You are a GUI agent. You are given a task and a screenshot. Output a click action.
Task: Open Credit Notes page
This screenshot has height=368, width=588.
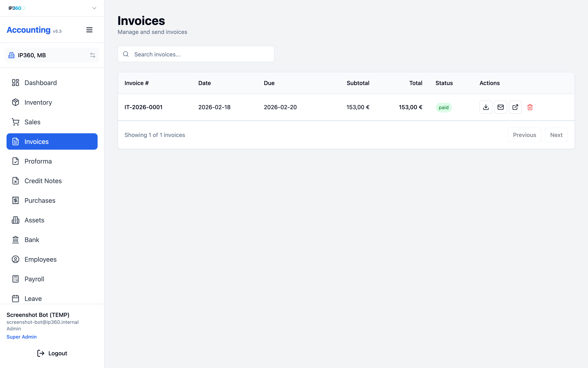tap(52, 181)
